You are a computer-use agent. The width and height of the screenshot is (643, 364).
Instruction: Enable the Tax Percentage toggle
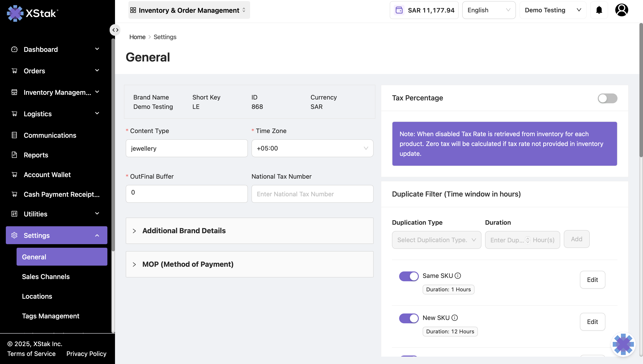click(x=607, y=98)
